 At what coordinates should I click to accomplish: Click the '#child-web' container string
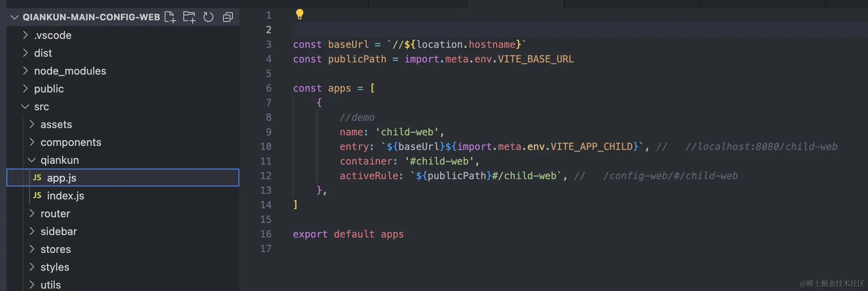pos(439,161)
